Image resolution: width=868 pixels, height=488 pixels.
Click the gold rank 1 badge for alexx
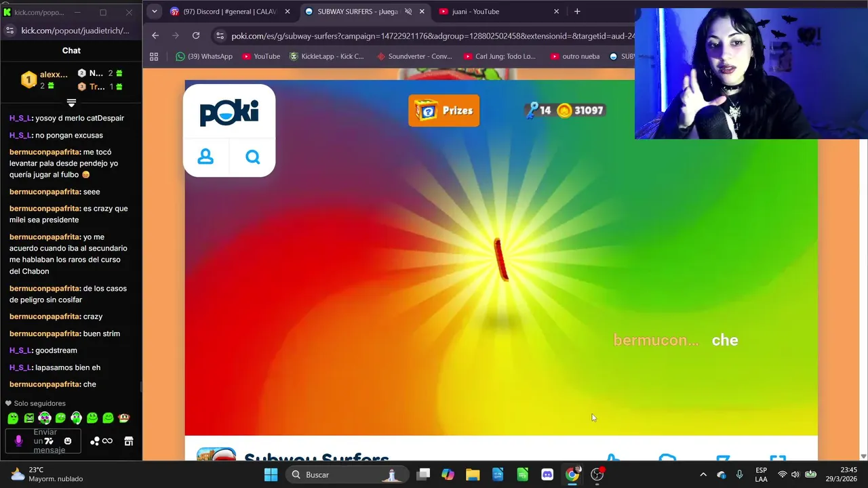[x=28, y=80]
